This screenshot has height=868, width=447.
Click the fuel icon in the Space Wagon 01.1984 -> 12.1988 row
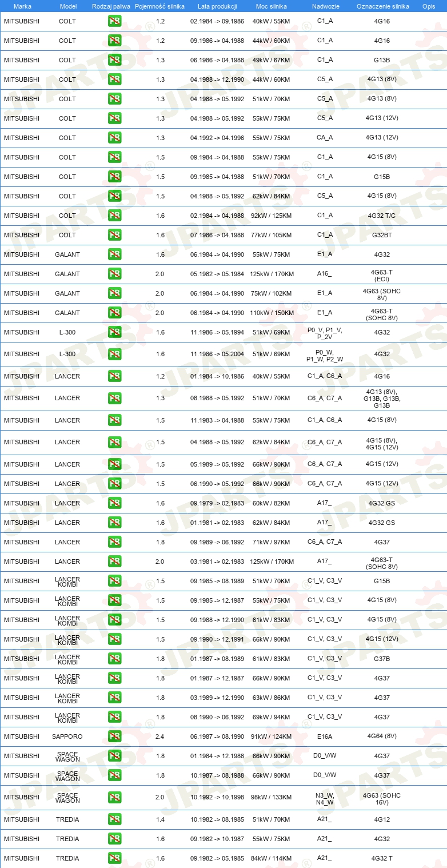[114, 756]
